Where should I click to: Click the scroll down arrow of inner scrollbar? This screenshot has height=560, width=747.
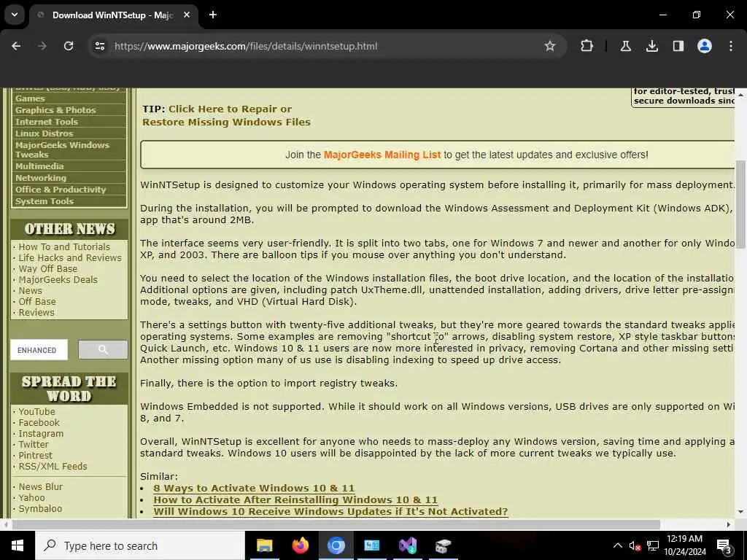pos(740,512)
